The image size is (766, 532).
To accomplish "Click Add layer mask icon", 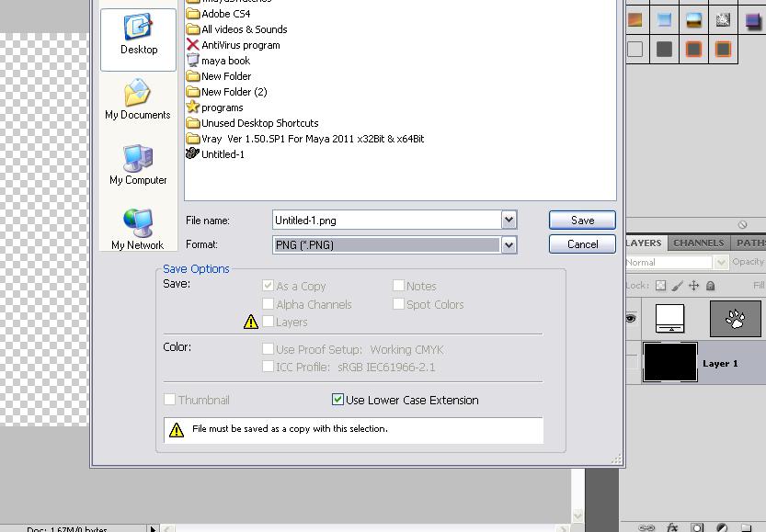I will coord(697,527).
